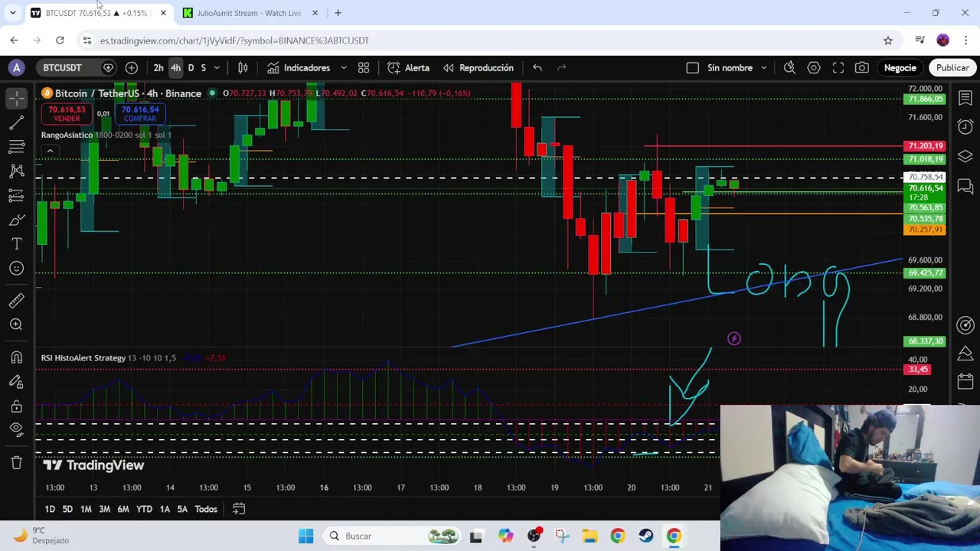Expand the Indicadores favorites dropdown arrow
Viewport: 980px width, 551px height.
pos(344,68)
